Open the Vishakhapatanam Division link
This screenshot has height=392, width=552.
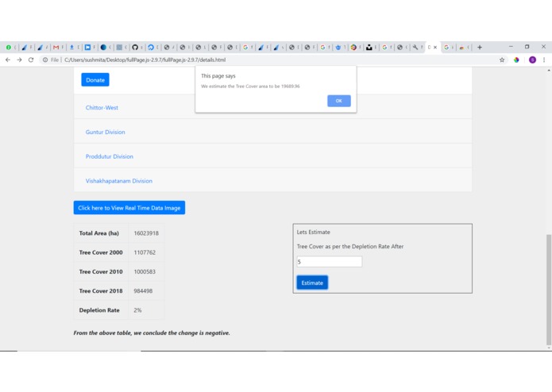pos(119,181)
